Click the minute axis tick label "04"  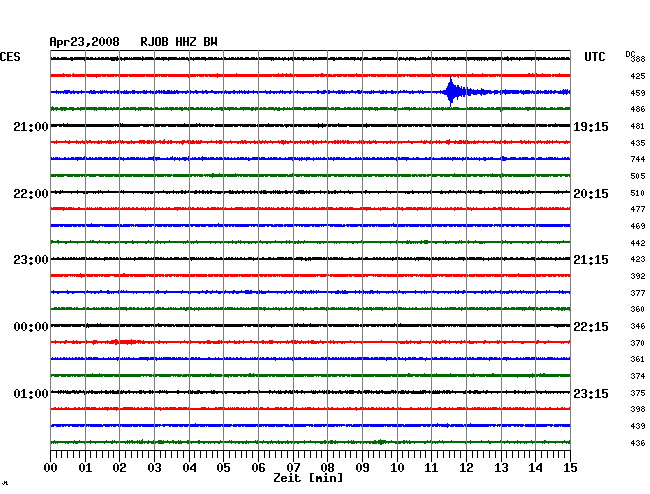pos(189,468)
